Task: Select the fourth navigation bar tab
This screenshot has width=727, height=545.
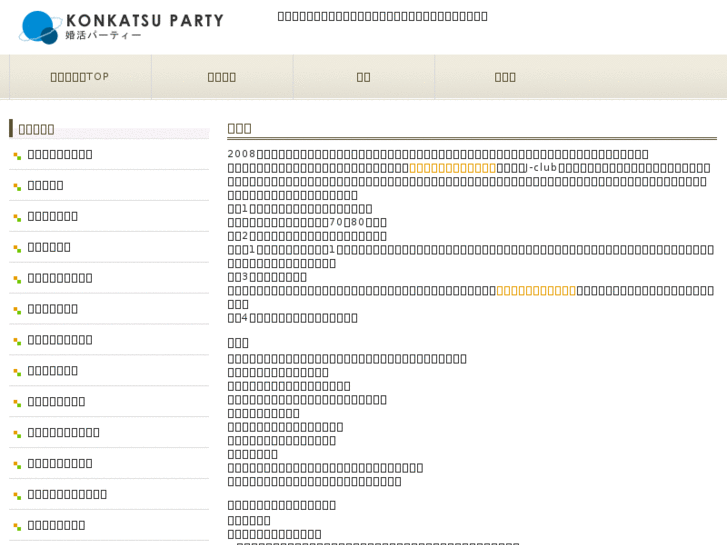Action: [505, 77]
